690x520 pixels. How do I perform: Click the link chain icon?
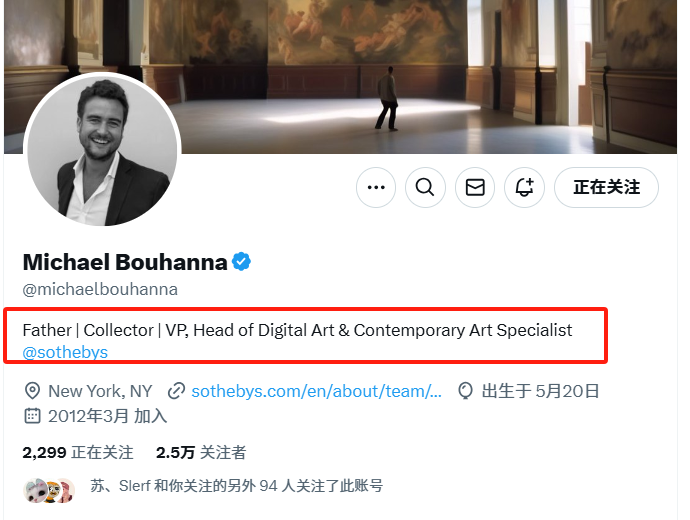pos(177,391)
